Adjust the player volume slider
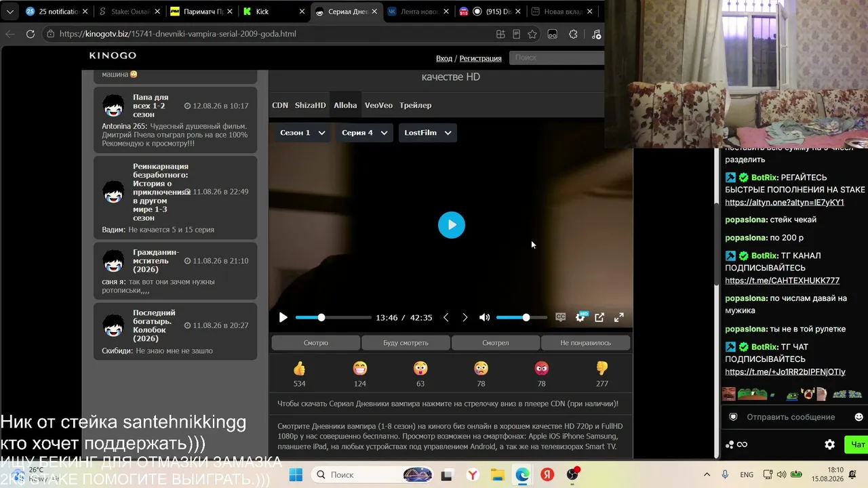 pos(521,317)
